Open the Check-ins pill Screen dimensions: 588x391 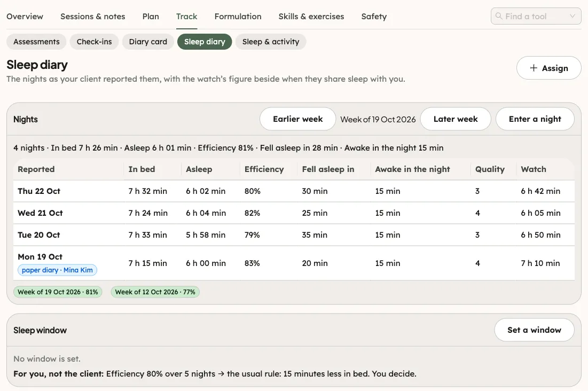[x=94, y=42]
